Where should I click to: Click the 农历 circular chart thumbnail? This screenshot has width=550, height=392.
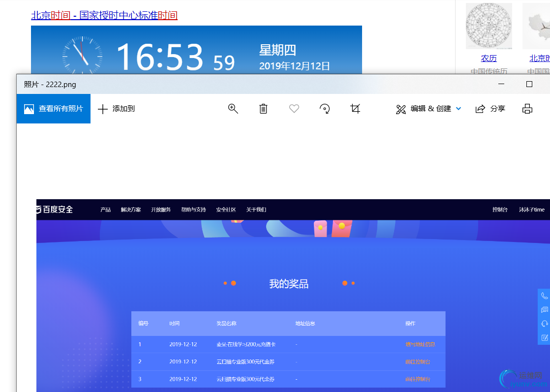[489, 26]
